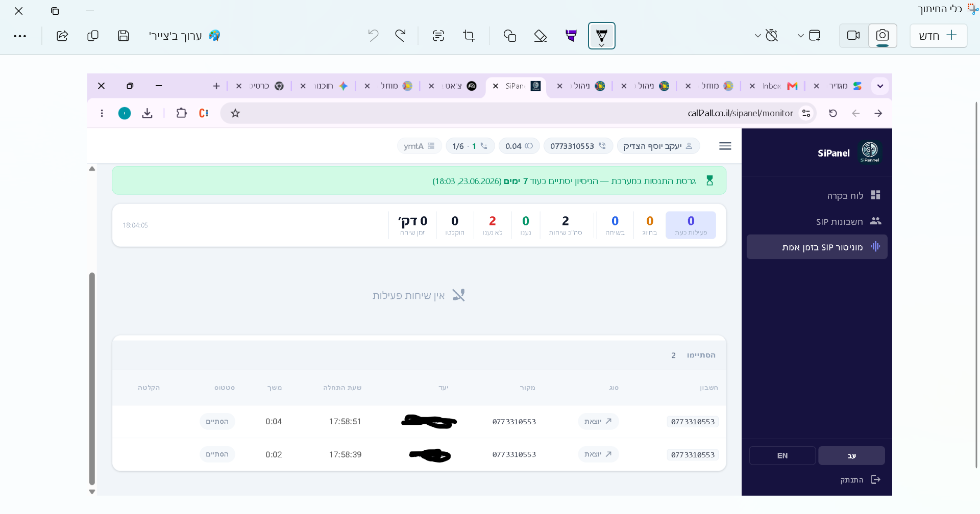Open the Snipping Tool more options menu
980x514 pixels.
[x=20, y=36]
